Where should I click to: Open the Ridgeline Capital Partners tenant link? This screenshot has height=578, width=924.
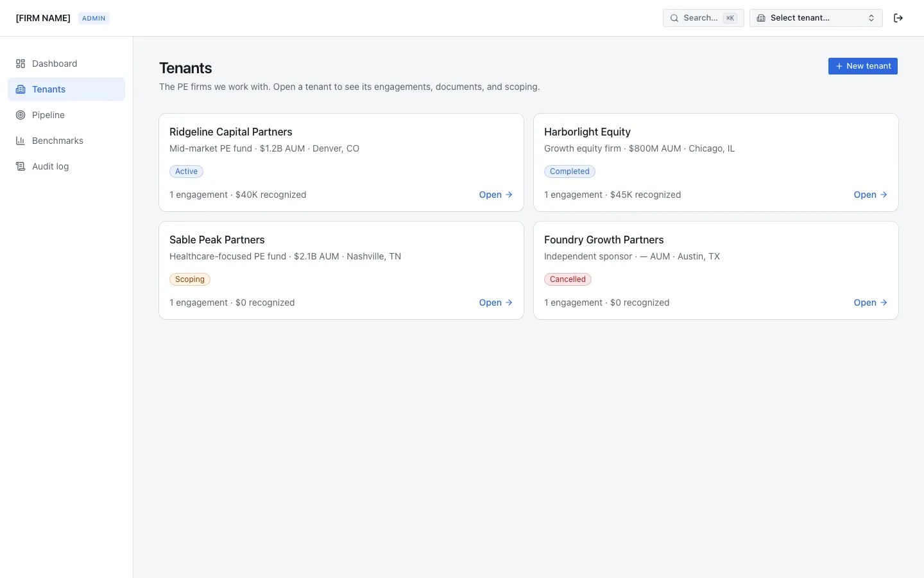pyautogui.click(x=495, y=195)
